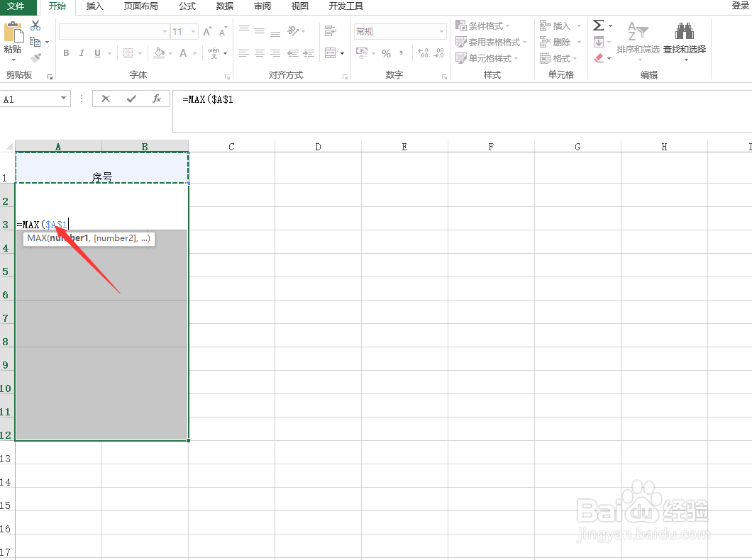Open the 文件 File tab
This screenshot has height=560, width=752.
(16, 6)
